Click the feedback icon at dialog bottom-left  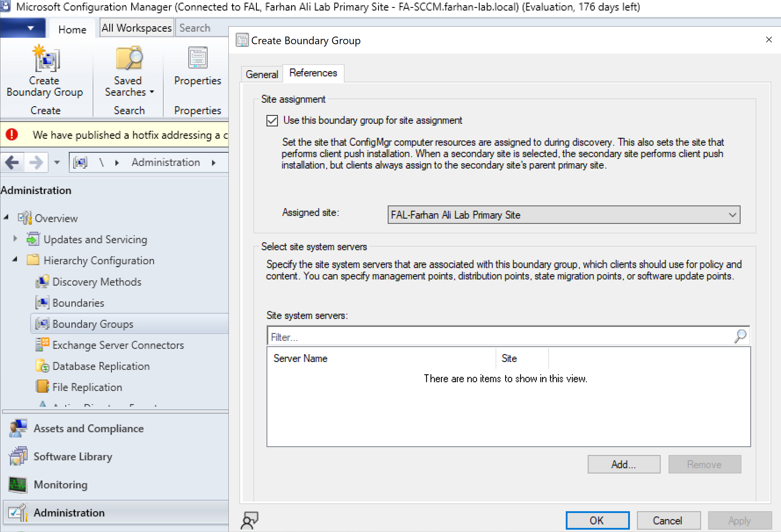(249, 520)
